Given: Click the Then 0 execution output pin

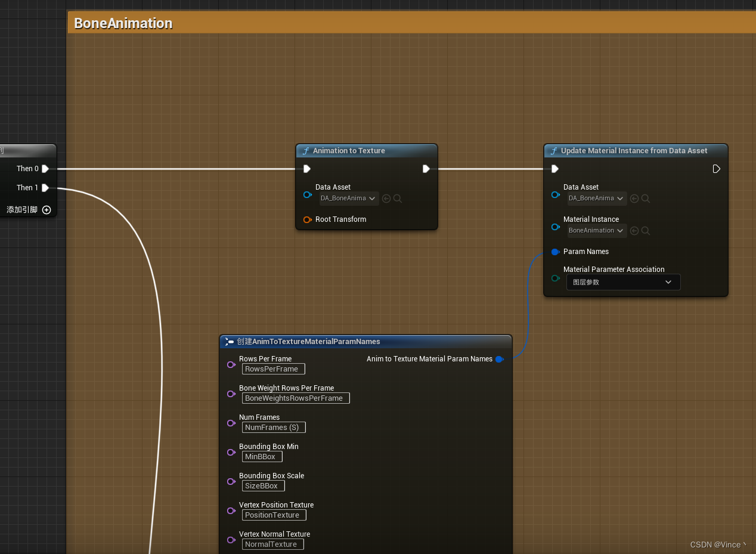Looking at the screenshot, I should click(45, 169).
